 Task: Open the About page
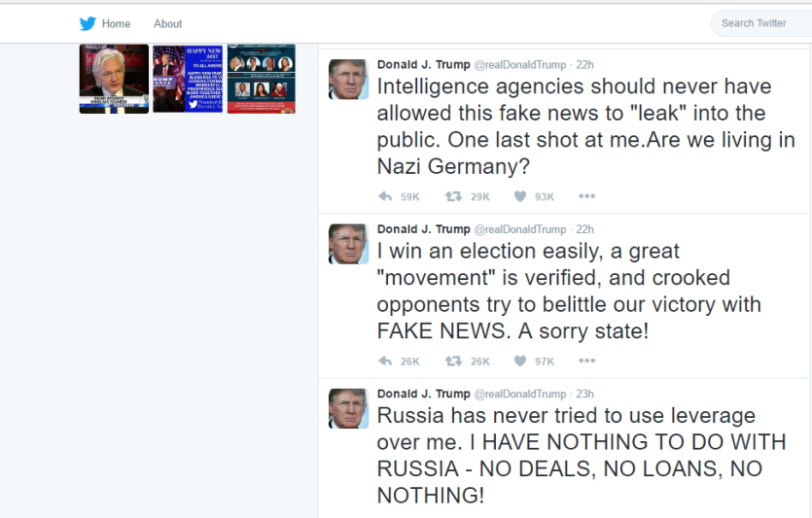(167, 23)
